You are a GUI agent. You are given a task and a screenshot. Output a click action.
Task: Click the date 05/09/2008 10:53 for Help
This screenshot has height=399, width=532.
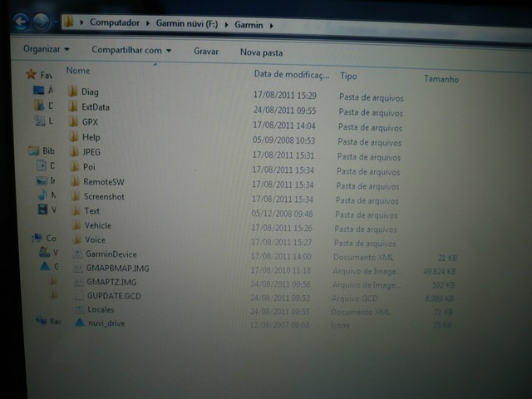(x=283, y=140)
